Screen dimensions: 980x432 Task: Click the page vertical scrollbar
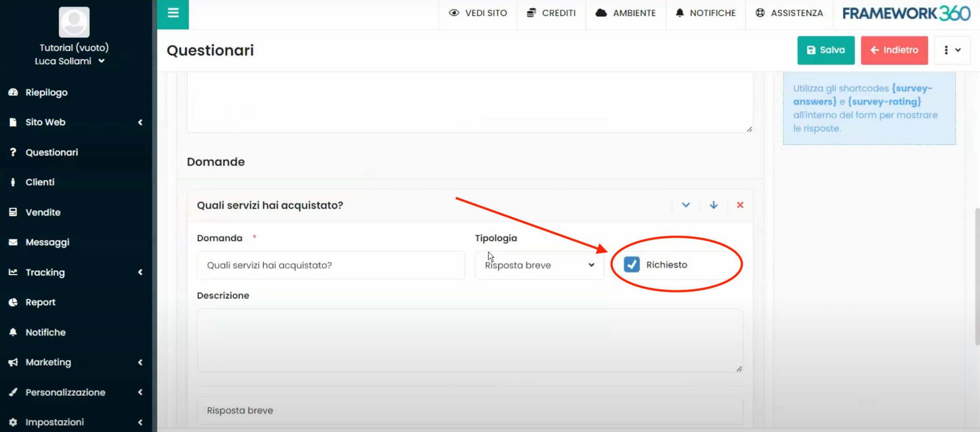click(976, 276)
